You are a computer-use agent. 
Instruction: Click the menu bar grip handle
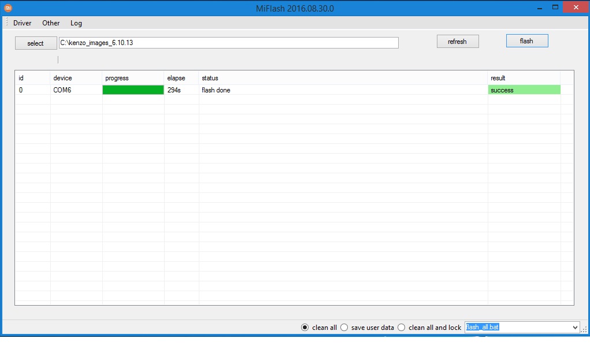point(6,23)
